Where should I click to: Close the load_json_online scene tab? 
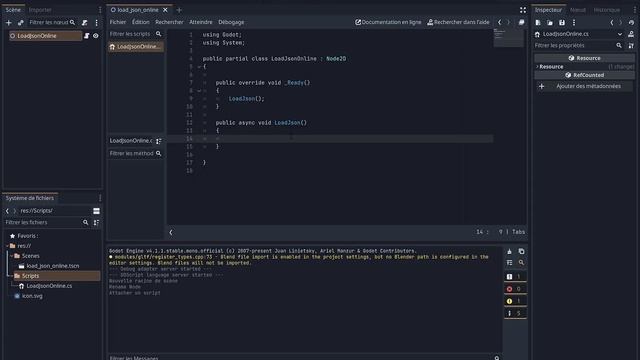[165, 10]
